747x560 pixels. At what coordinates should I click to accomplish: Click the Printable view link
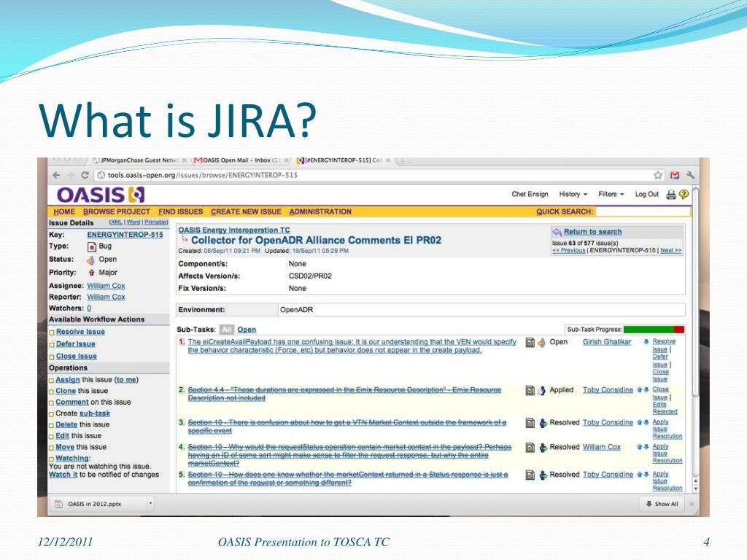[156, 222]
